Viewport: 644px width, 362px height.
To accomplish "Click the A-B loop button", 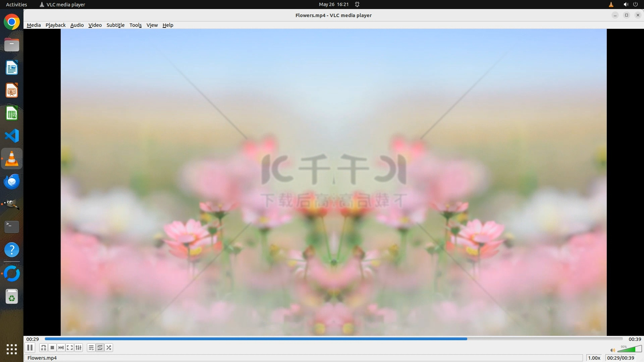I will (x=43, y=348).
